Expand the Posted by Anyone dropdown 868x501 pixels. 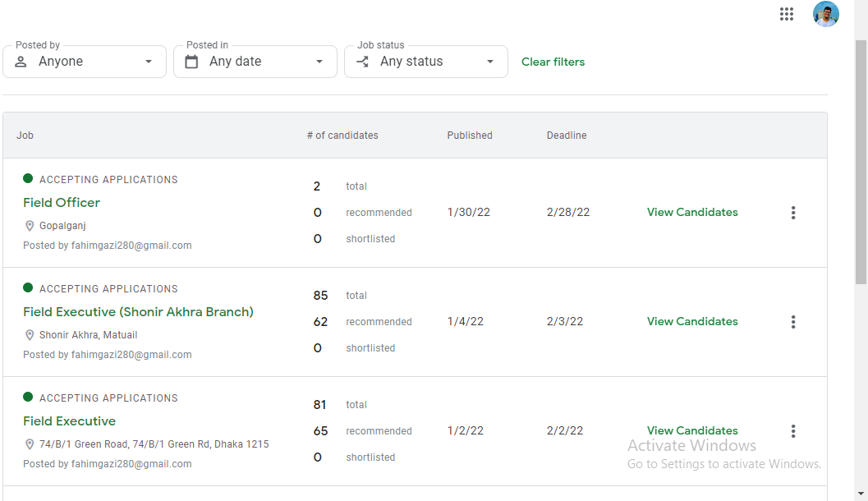pyautogui.click(x=149, y=62)
